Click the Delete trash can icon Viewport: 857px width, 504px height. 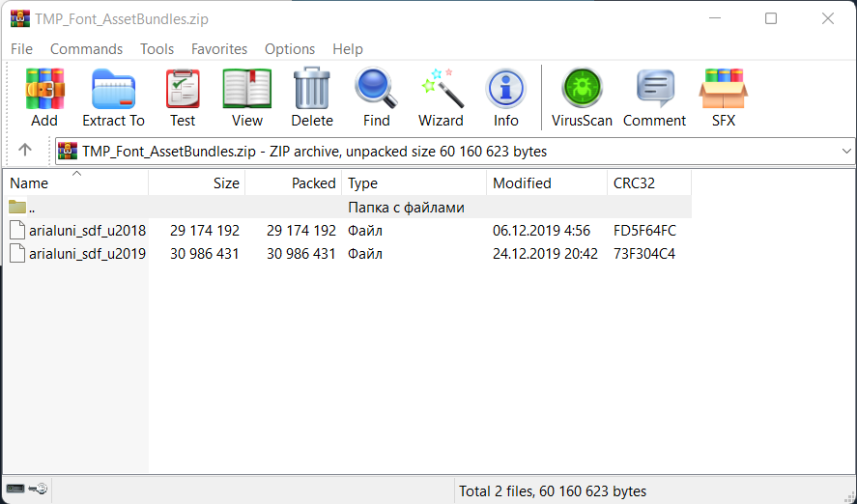[x=312, y=89]
